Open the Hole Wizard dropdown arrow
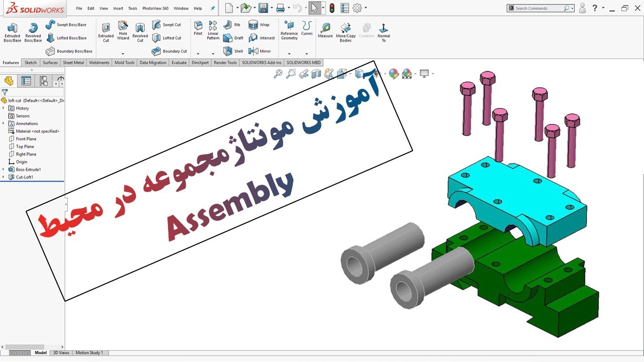Screen dimensions: 644x362 pos(123,54)
